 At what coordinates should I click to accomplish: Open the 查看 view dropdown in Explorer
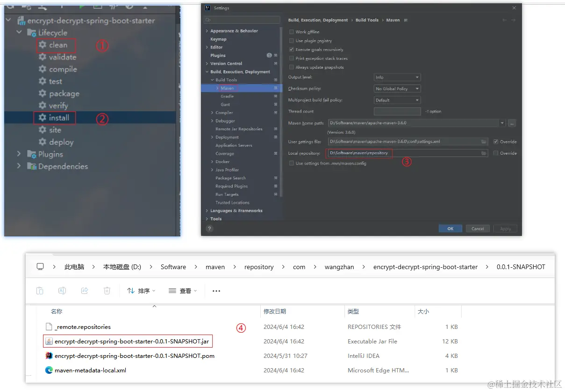coord(183,291)
